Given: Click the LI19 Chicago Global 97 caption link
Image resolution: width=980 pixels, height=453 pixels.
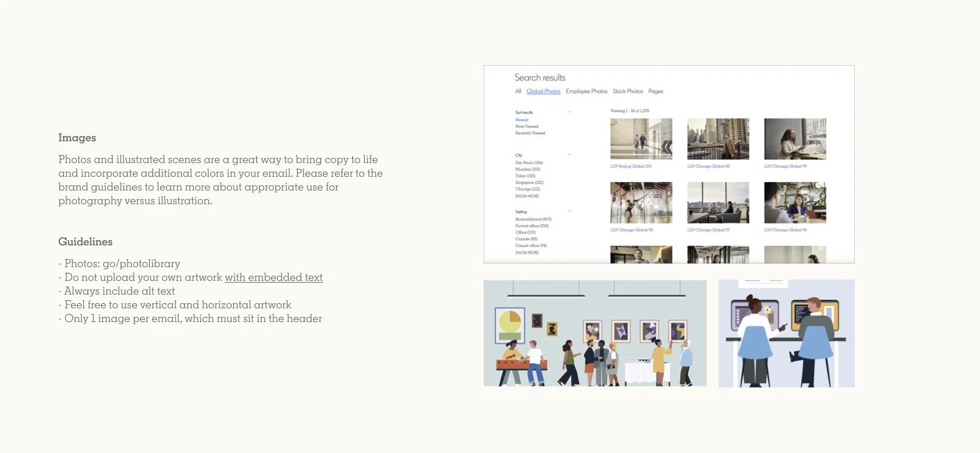Looking at the screenshot, I should (708, 230).
